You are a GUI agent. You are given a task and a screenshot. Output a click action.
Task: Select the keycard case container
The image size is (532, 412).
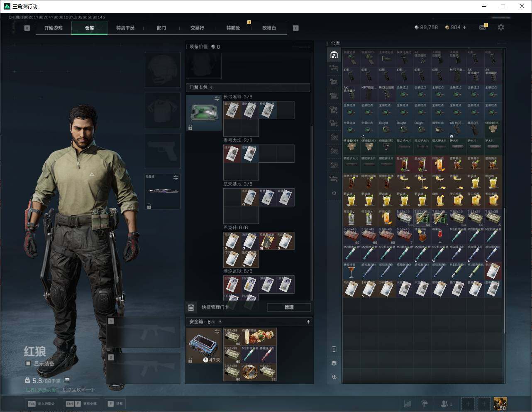coord(203,113)
